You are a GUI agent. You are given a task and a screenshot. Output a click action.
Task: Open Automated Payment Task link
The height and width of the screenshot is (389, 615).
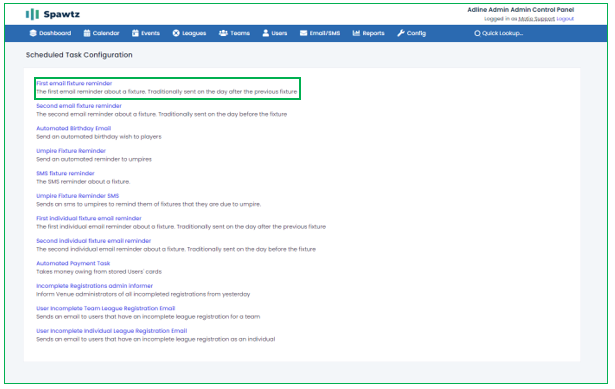(73, 263)
